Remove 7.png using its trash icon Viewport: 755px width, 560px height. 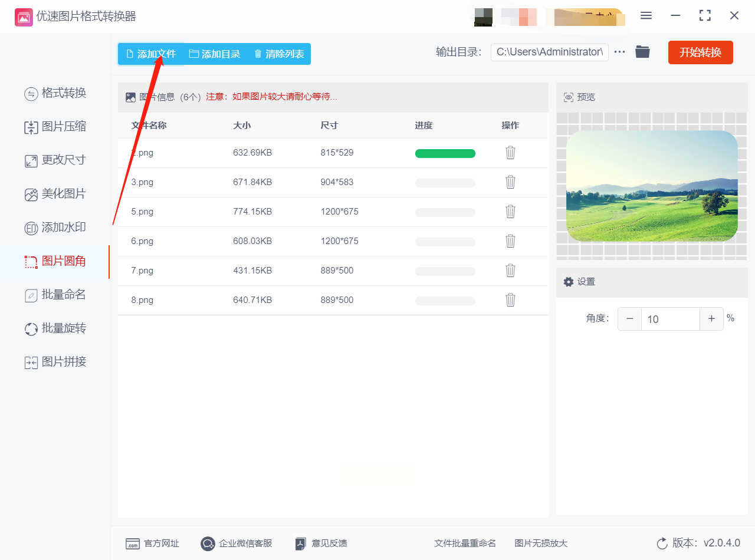coord(510,271)
